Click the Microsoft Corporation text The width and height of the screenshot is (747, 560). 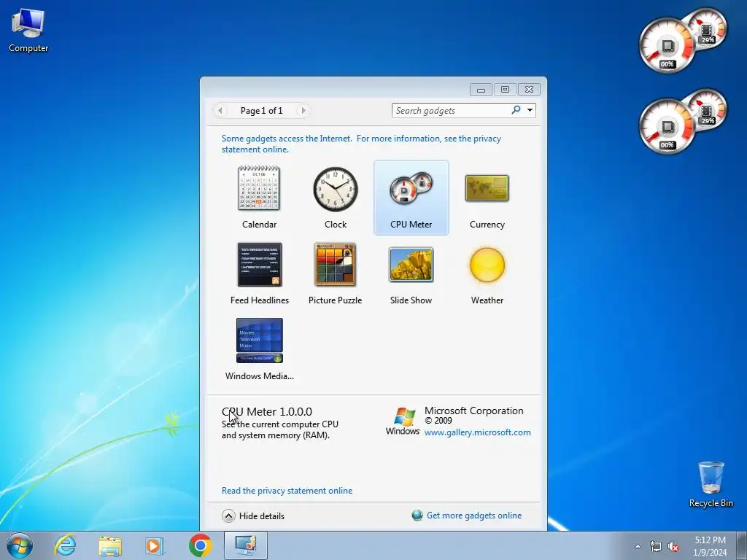(473, 411)
